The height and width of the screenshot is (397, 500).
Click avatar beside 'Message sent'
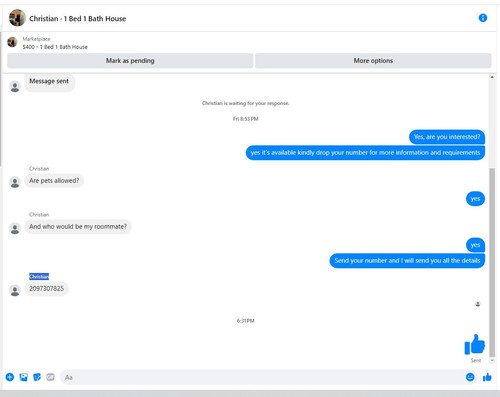[x=15, y=87]
